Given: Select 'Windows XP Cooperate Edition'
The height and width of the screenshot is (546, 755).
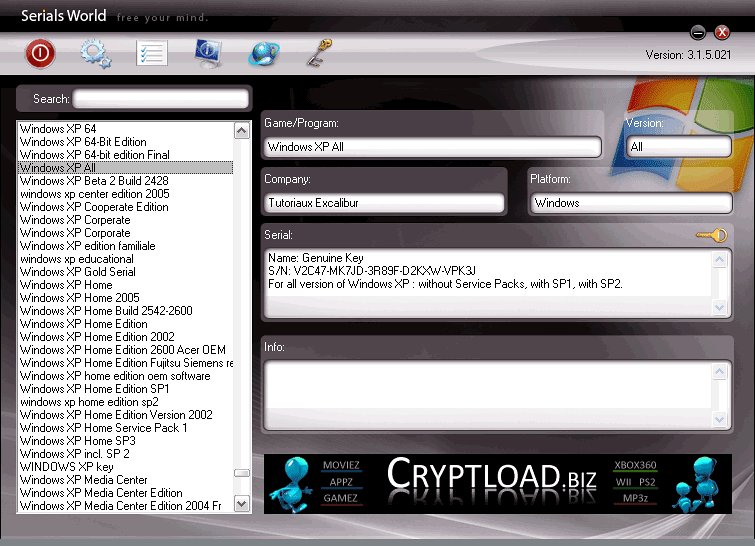Looking at the screenshot, I should coord(126,207).
